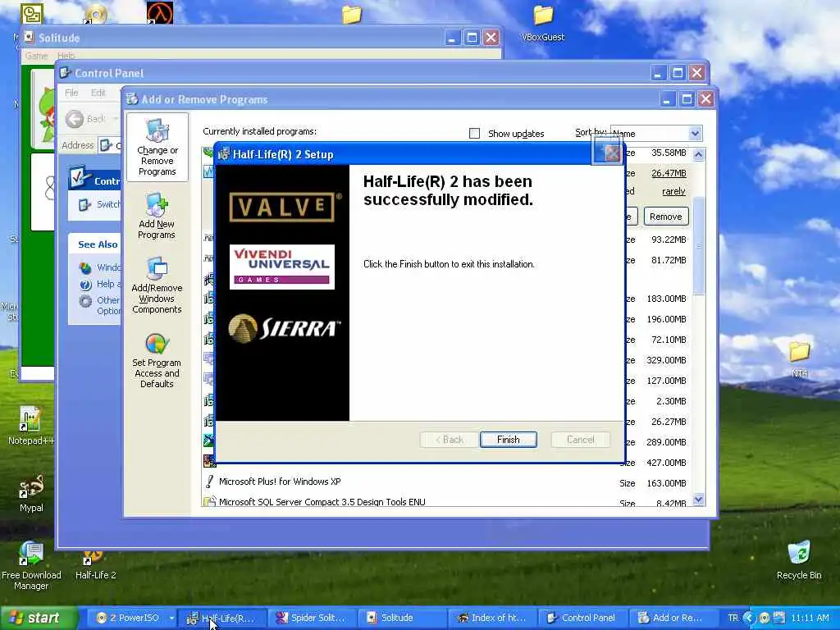Open Notepad++ desktop shortcut
840x630 pixels.
[x=30, y=426]
